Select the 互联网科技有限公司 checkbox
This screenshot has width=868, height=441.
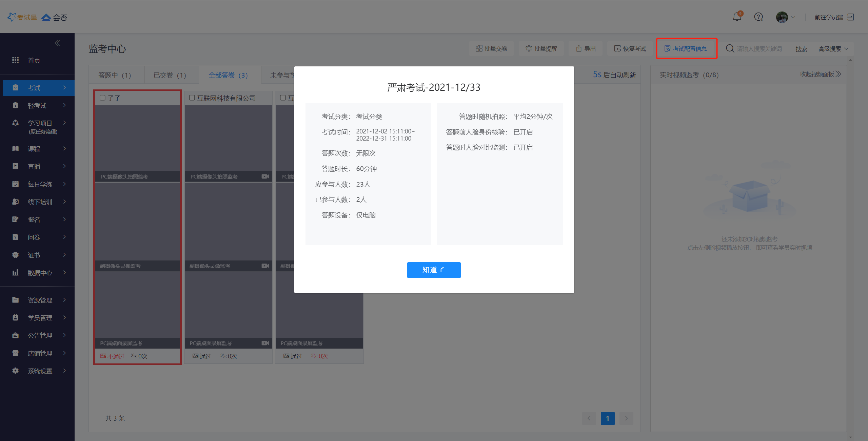click(x=192, y=98)
